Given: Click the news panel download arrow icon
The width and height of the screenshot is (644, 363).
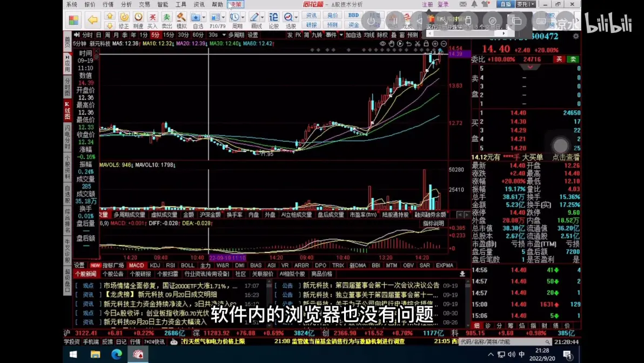Looking at the screenshot, I should 462,274.
